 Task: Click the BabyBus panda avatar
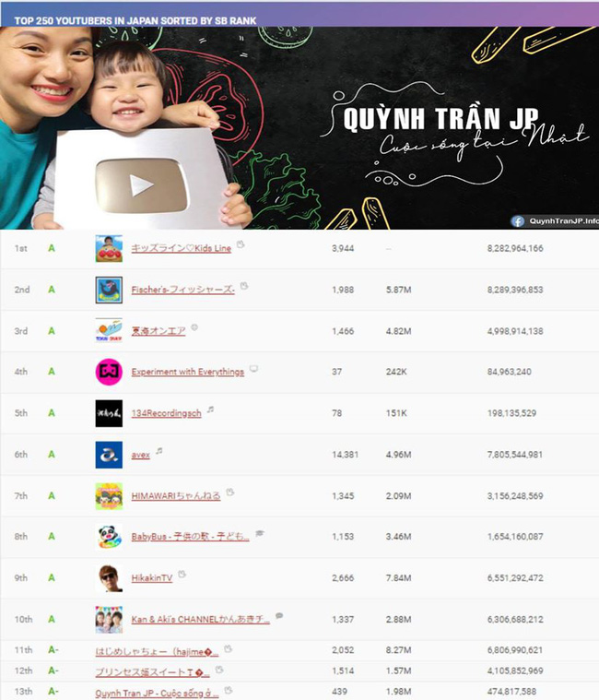point(109,537)
